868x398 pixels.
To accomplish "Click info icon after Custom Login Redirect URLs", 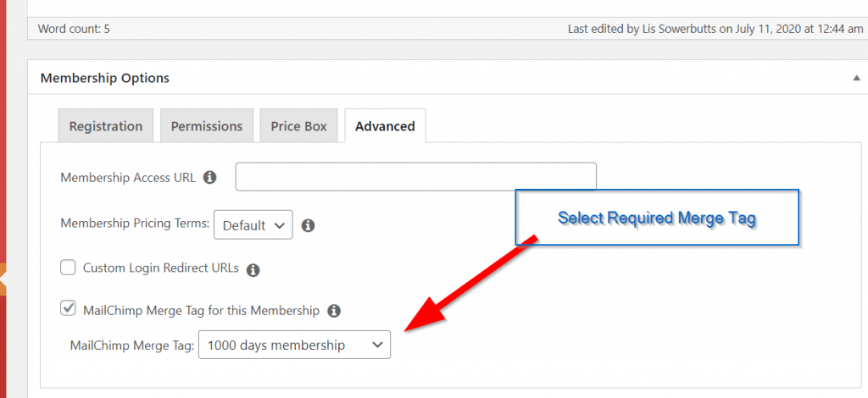I will coord(253,270).
